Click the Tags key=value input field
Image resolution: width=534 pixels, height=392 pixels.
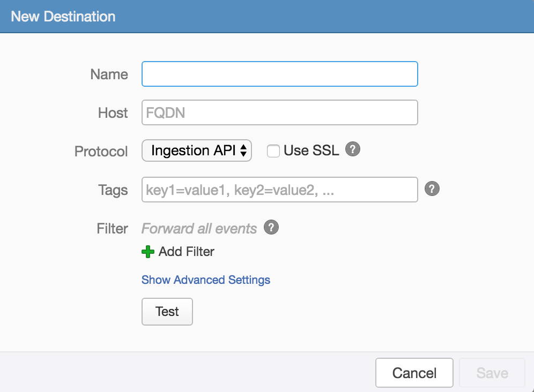279,190
